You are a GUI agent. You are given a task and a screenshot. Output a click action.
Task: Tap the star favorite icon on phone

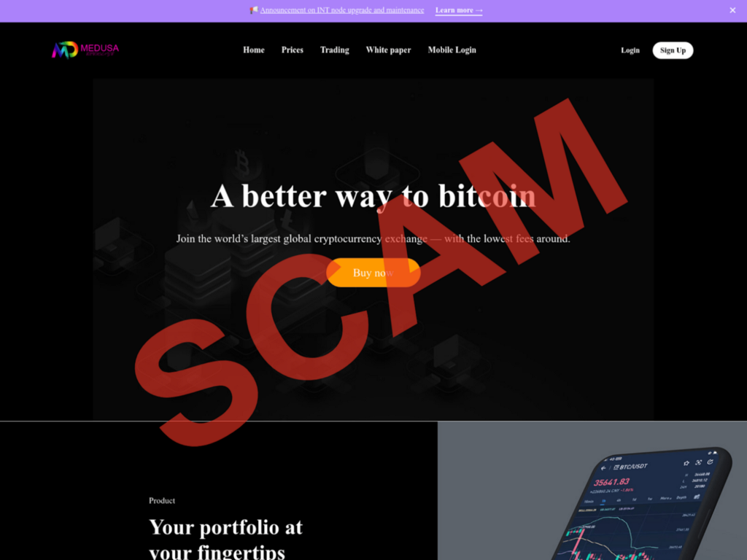[x=686, y=463]
